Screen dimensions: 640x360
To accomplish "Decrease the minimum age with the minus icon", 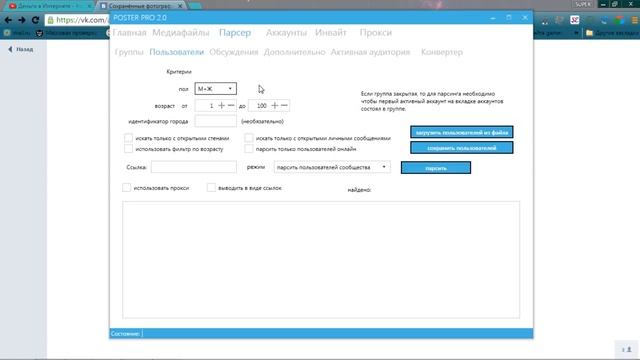I will pos(231,106).
